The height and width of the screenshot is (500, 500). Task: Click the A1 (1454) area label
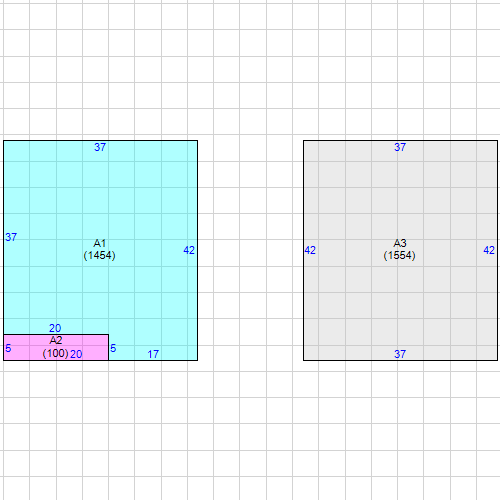[99, 249]
